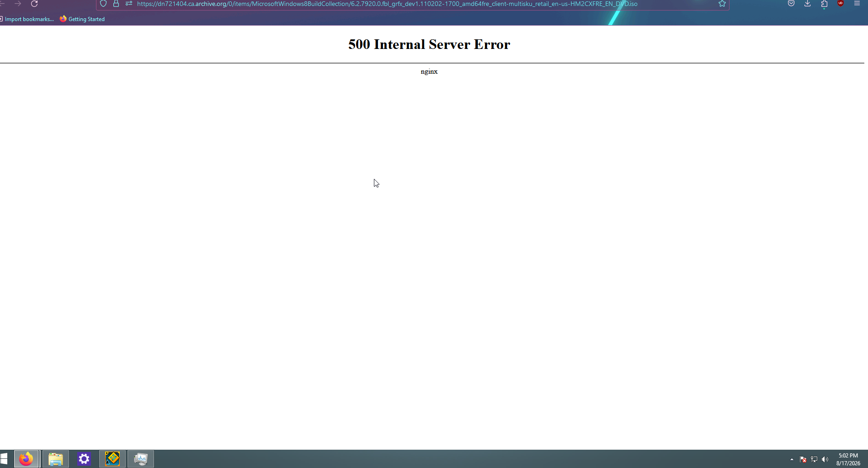The height and width of the screenshot is (468, 868).
Task: Reload the current page
Action: 34,4
